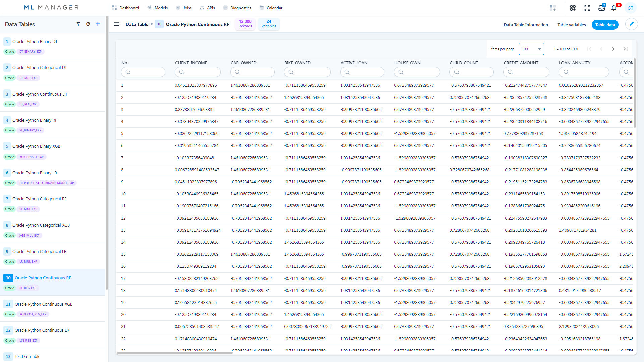Click CREDIT_AMOUNT value 0.7778808937287153 in row 5
Image resolution: width=644 pixels, height=362 pixels.
click(523, 134)
